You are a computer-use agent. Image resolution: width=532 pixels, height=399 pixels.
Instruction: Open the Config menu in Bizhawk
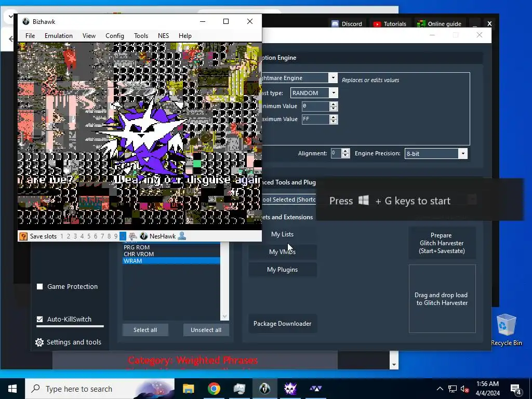[x=115, y=36]
